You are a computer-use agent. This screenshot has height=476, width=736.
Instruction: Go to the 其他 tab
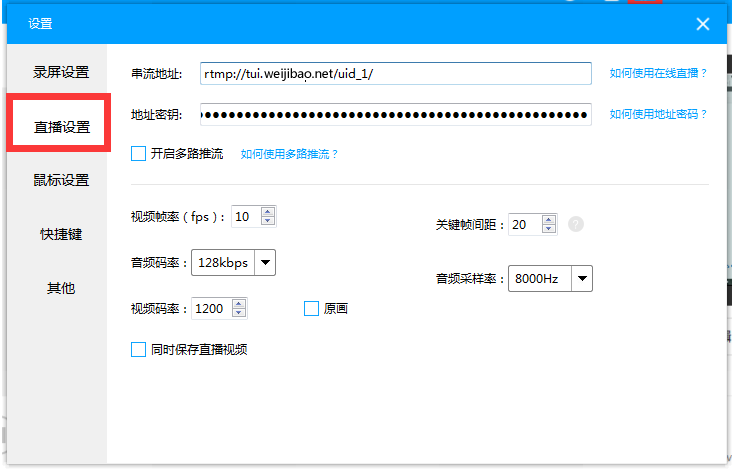click(61, 288)
